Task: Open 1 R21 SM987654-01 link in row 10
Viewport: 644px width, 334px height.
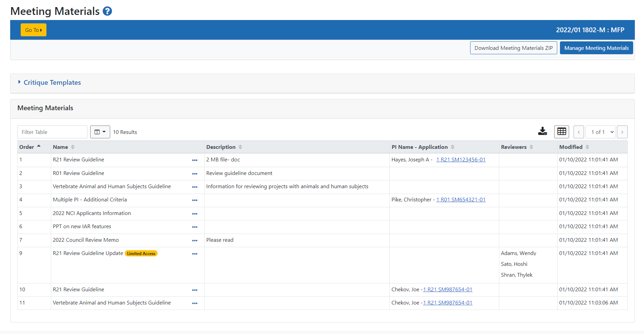Action: pyautogui.click(x=448, y=289)
